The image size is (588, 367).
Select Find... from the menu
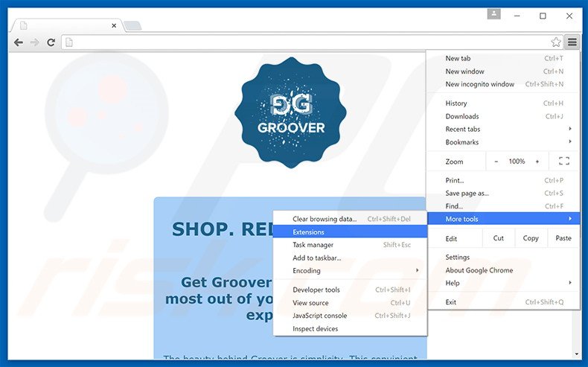click(504, 206)
